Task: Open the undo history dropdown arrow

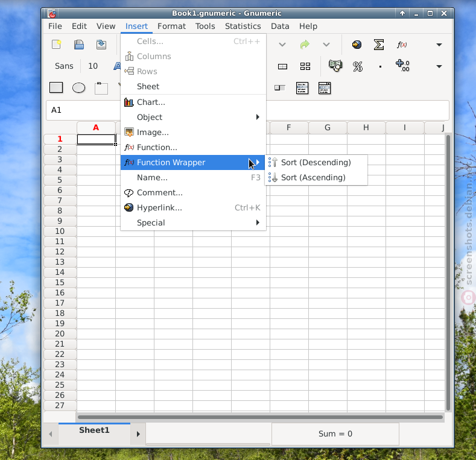Action: 282,45
